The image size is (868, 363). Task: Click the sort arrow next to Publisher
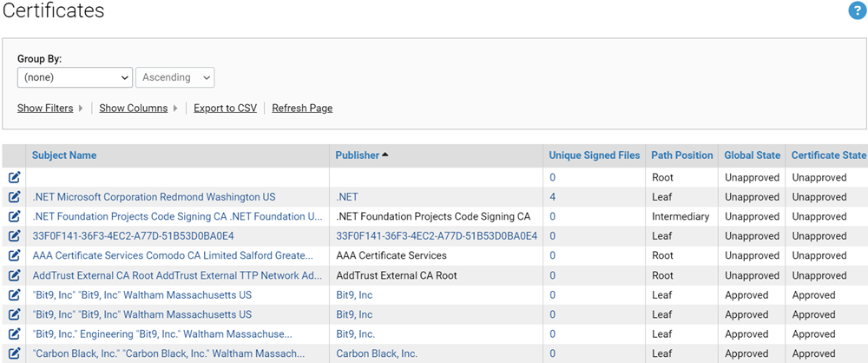(x=385, y=155)
